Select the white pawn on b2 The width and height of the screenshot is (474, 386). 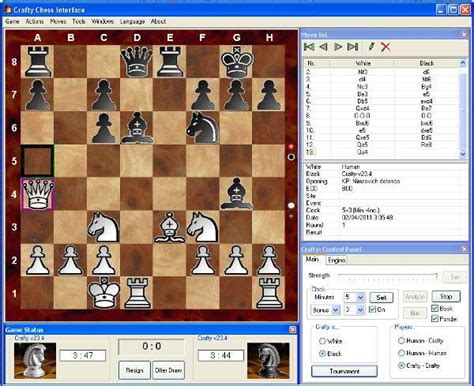[x=70, y=260]
